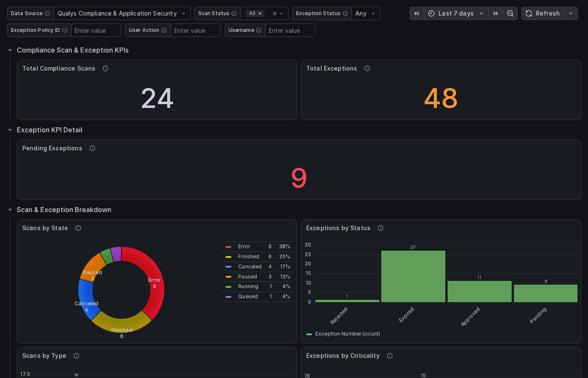Click the Error slice of the donut

coord(153,282)
